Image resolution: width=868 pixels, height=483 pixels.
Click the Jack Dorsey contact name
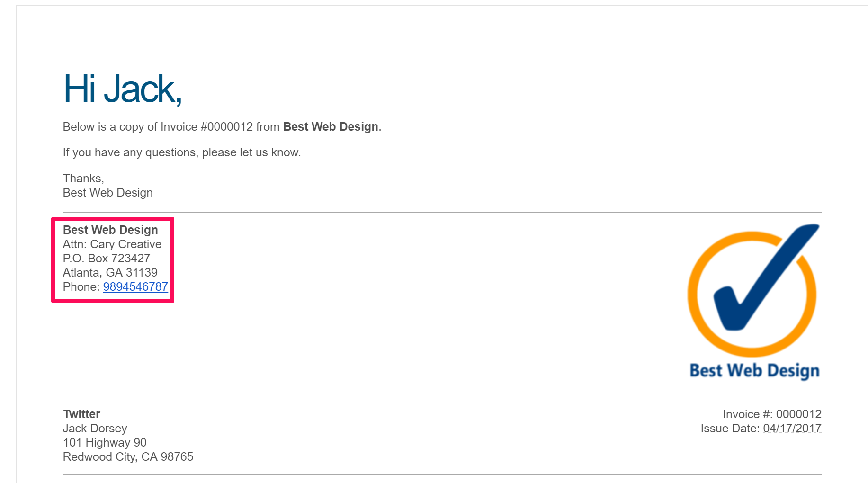(95, 429)
